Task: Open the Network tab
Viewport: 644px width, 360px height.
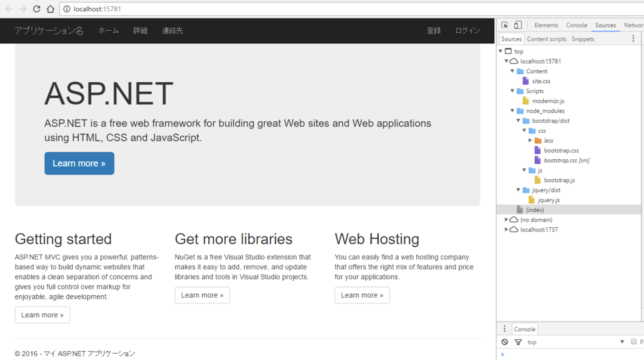Action: (633, 25)
